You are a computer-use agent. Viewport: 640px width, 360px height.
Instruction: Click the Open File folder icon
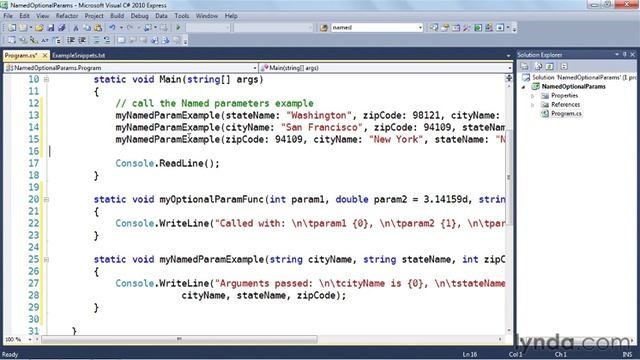39,28
